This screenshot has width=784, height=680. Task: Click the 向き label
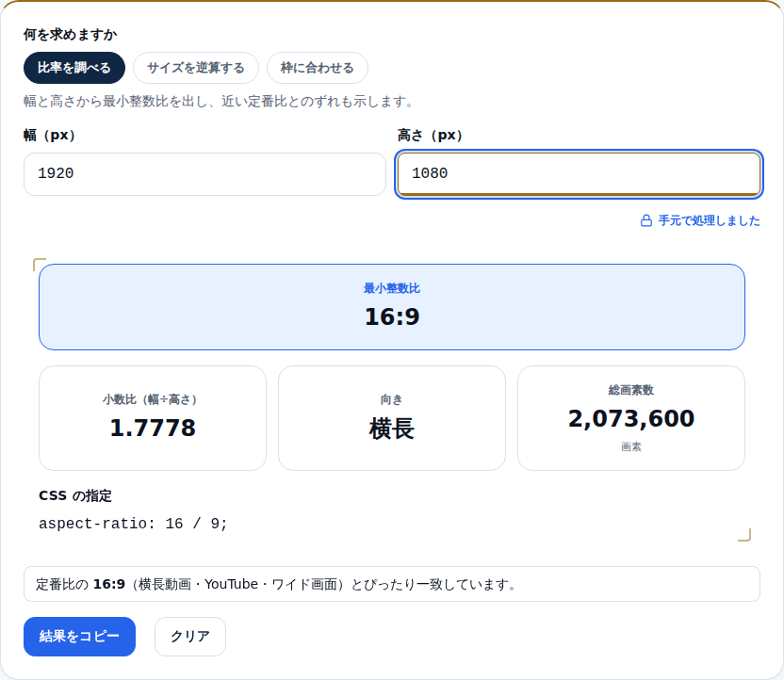point(391,399)
